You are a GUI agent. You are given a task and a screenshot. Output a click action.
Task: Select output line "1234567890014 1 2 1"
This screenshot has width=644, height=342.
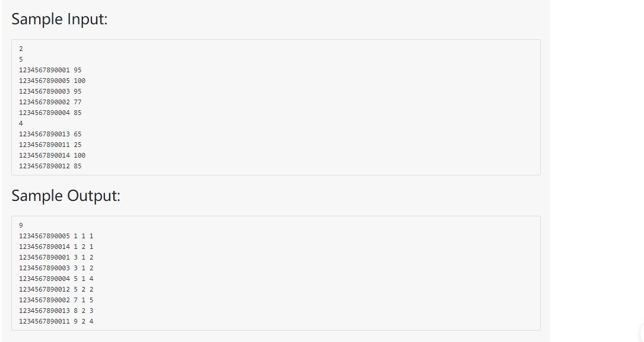click(56, 247)
